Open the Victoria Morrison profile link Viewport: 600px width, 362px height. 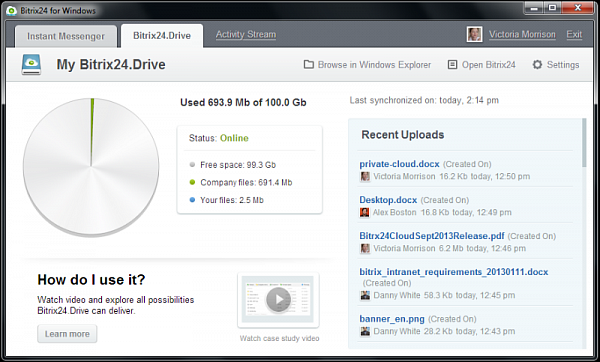(522, 34)
